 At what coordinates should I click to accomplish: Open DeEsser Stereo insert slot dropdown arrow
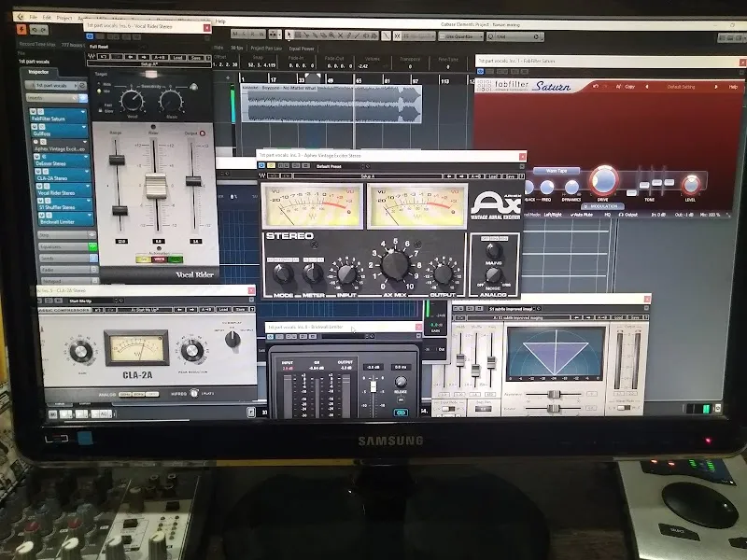click(x=86, y=157)
